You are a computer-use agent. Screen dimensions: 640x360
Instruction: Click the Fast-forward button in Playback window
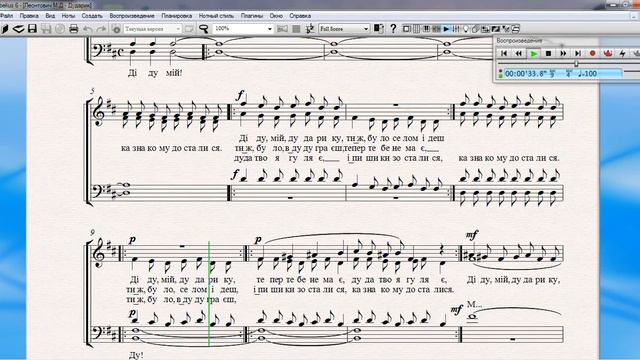[563, 53]
